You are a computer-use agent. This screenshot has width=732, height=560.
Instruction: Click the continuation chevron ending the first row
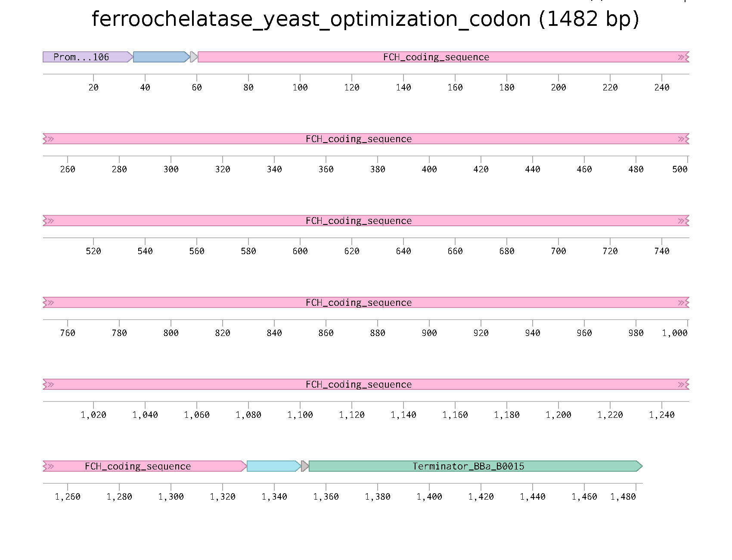[682, 57]
